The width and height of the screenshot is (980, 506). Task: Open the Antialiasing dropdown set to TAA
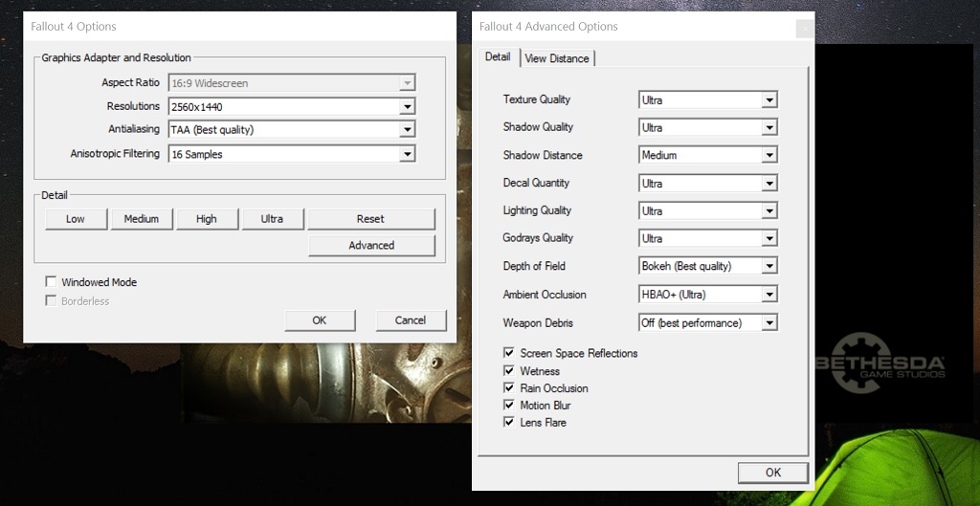click(292, 129)
